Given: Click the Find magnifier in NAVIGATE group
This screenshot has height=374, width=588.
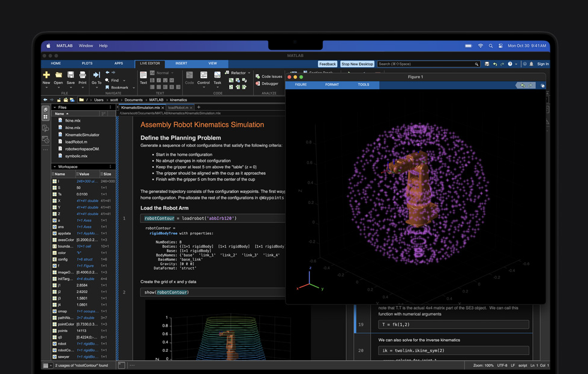Looking at the screenshot, I should (107, 80).
